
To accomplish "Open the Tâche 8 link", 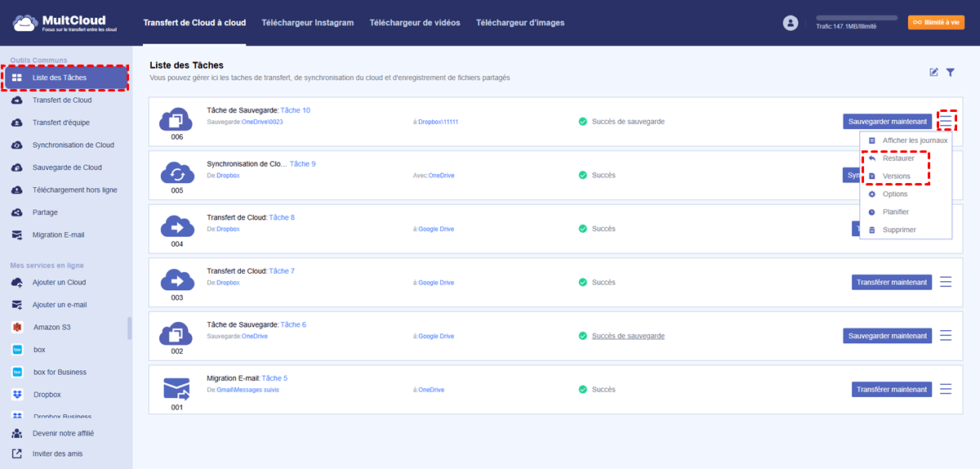I will point(282,217).
